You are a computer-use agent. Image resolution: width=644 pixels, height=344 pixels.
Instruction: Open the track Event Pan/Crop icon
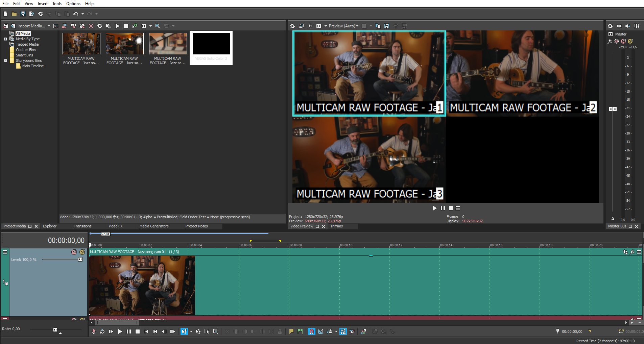625,252
